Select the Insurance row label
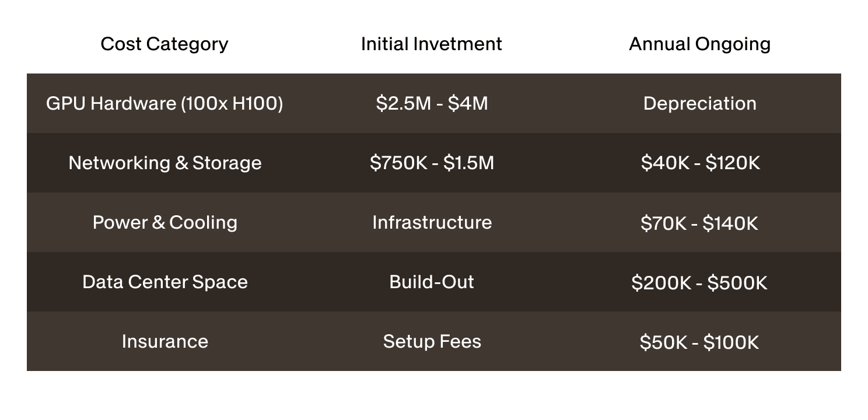This screenshot has height=420, width=868. pos(165,341)
